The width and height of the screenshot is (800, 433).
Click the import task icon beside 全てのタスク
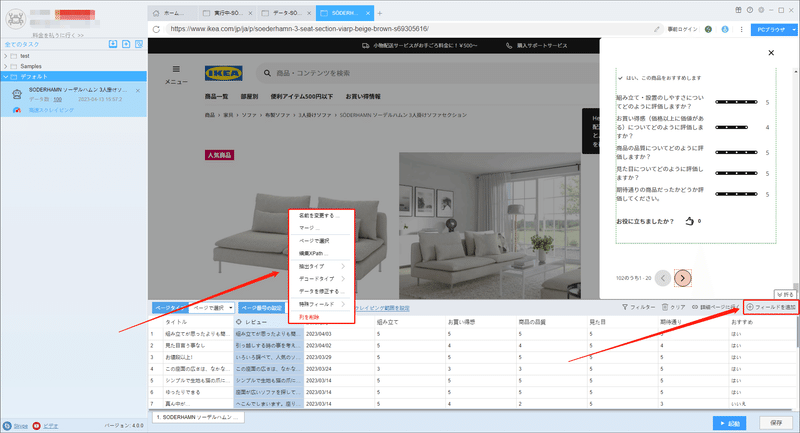[x=113, y=44]
